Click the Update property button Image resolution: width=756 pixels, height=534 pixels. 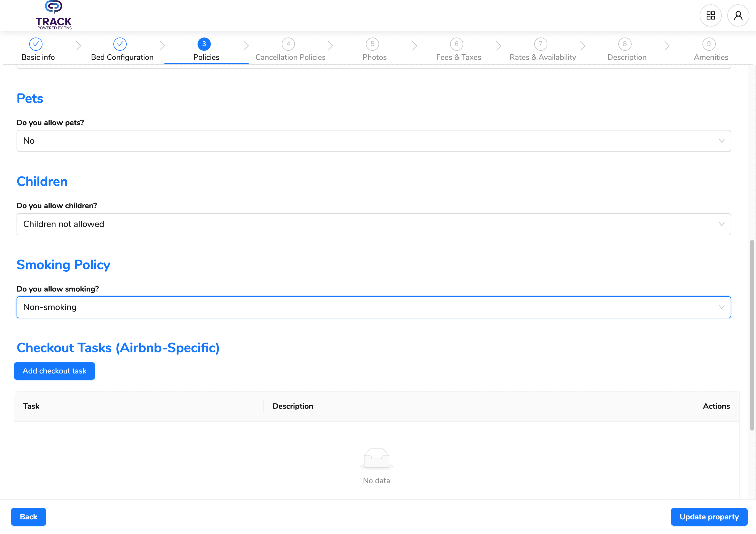[x=709, y=517]
